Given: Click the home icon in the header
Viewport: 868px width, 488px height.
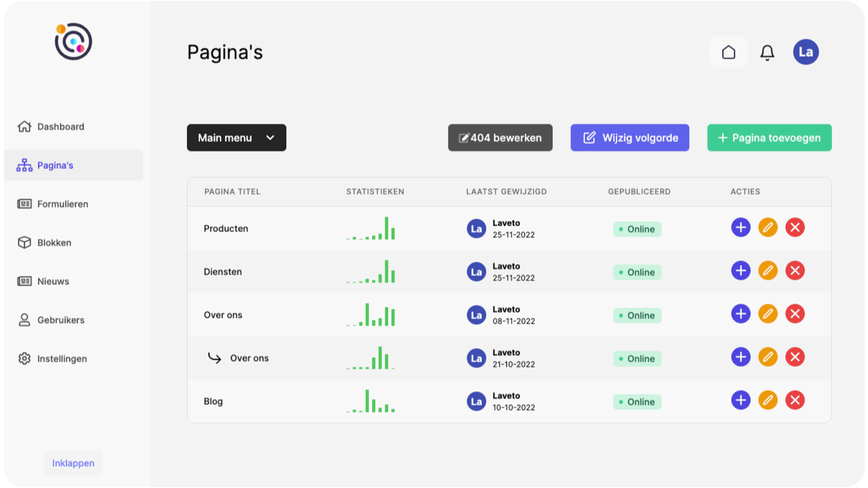Looking at the screenshot, I should 728,52.
